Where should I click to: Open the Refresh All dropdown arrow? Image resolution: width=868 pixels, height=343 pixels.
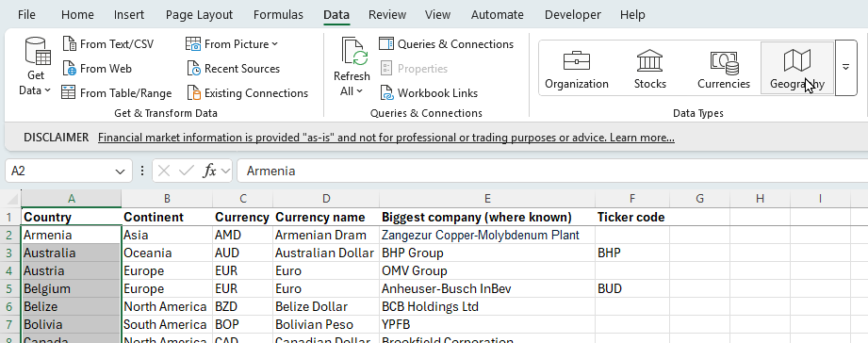coord(359,91)
